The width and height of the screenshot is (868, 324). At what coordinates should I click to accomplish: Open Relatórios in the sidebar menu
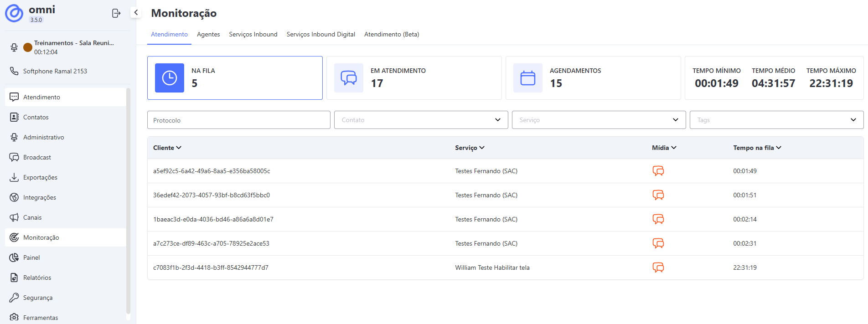point(66,278)
